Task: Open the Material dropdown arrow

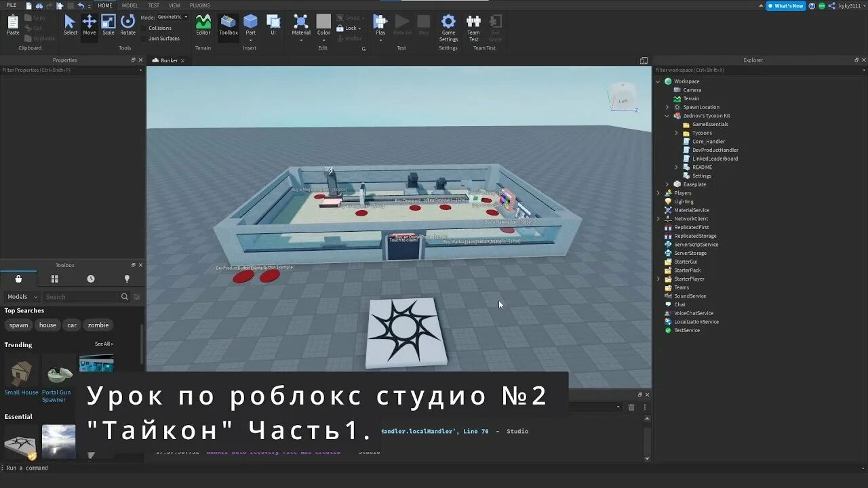Action: click(x=301, y=39)
